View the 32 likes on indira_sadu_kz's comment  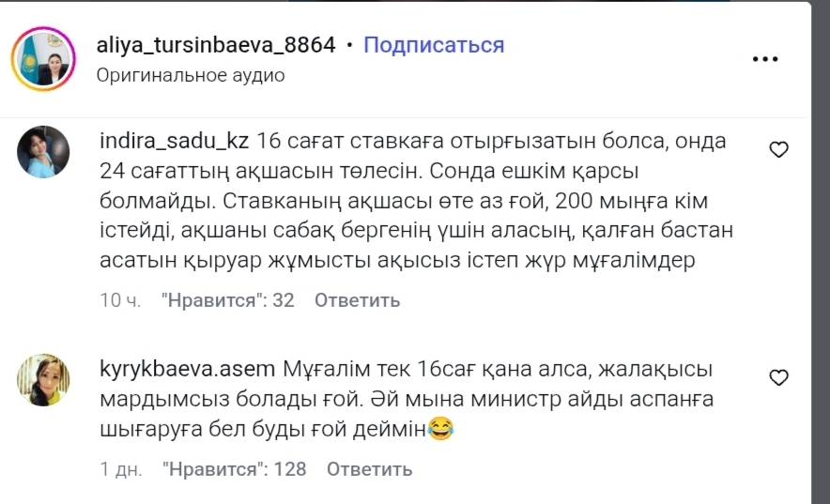click(227, 300)
